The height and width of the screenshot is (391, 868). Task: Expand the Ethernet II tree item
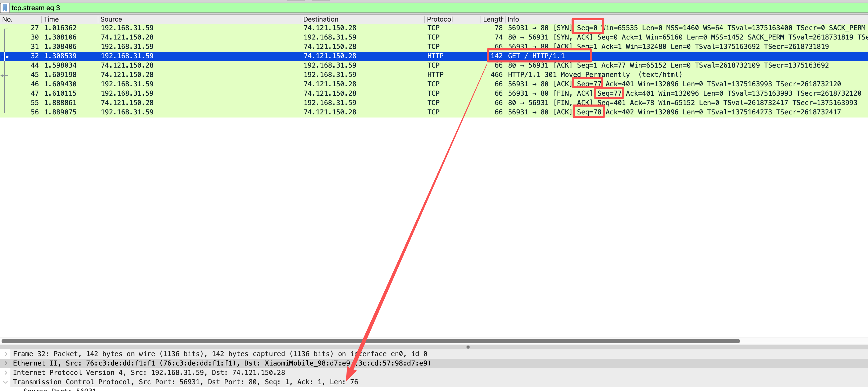(x=6, y=363)
